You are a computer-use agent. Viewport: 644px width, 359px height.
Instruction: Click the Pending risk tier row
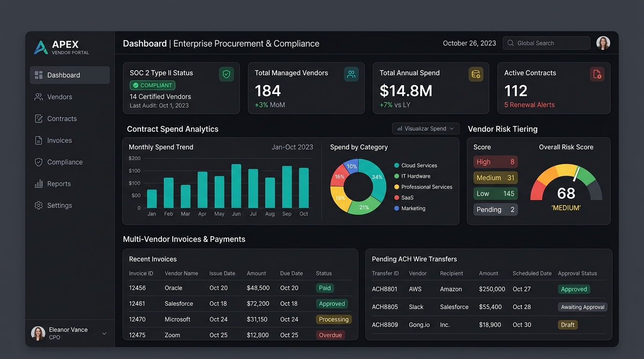[x=496, y=209]
